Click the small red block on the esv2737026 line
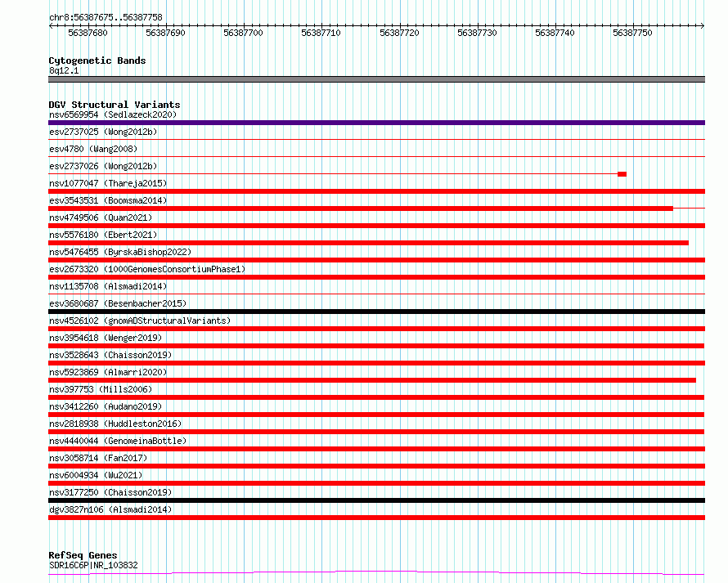This screenshot has width=728, height=583. coord(622,174)
